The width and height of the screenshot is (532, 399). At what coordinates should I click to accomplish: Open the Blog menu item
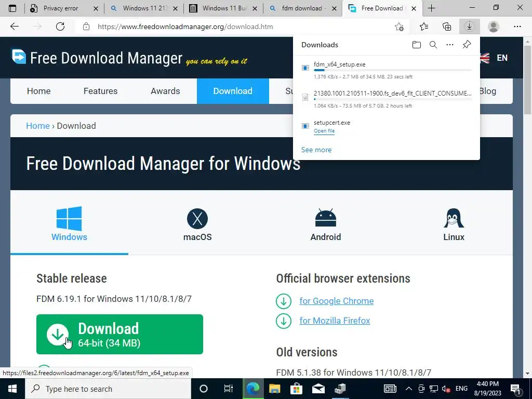[488, 91]
